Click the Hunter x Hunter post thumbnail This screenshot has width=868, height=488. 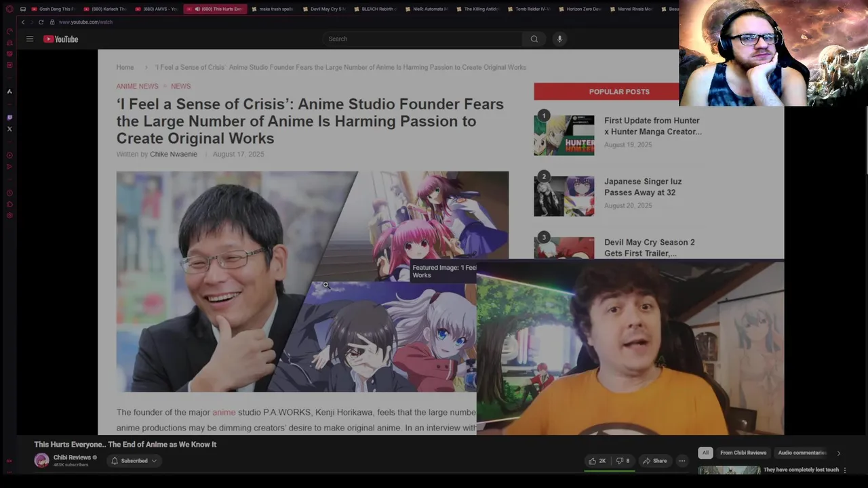coord(564,135)
